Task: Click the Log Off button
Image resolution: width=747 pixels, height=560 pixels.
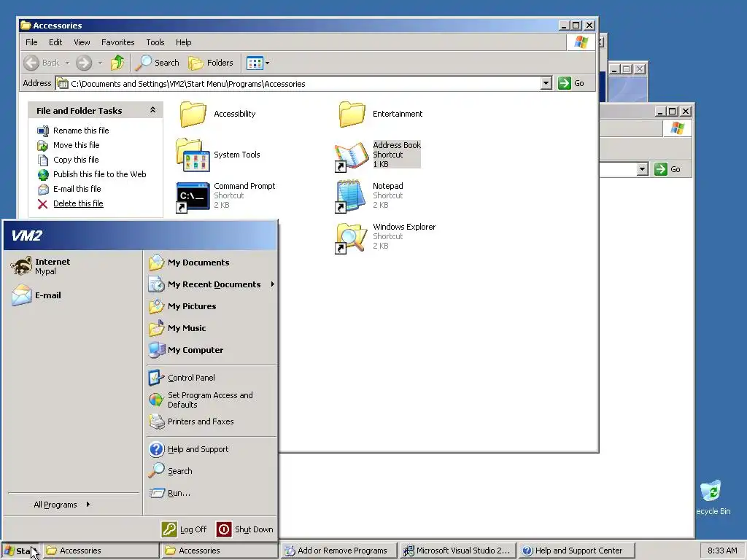Action: [x=185, y=529]
